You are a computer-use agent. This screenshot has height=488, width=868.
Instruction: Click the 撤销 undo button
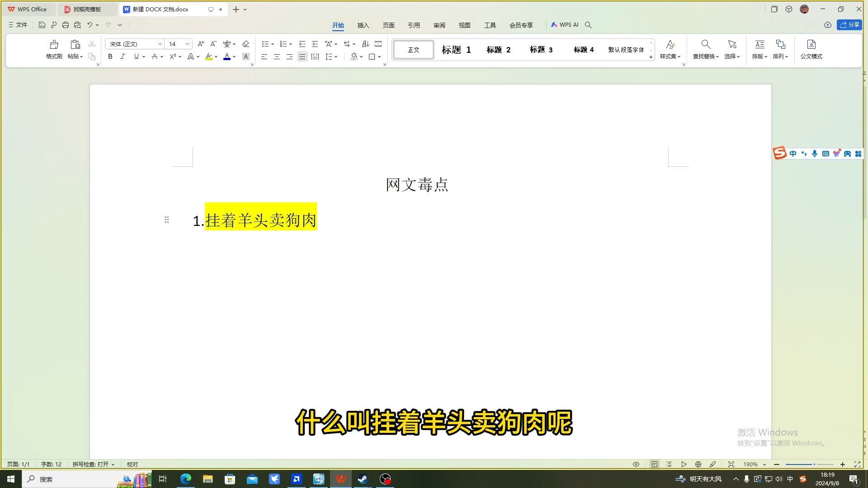(x=90, y=25)
